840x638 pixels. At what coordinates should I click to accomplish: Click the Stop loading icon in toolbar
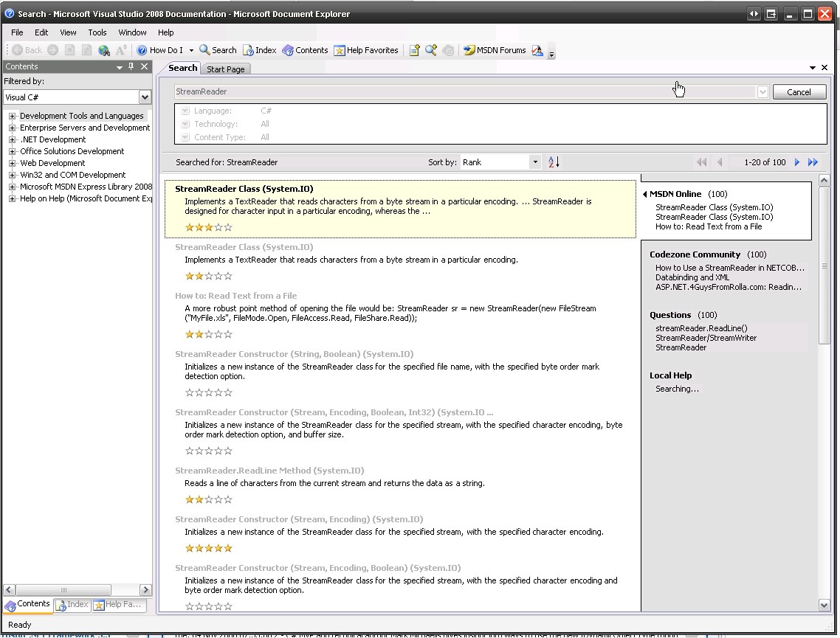point(69,50)
